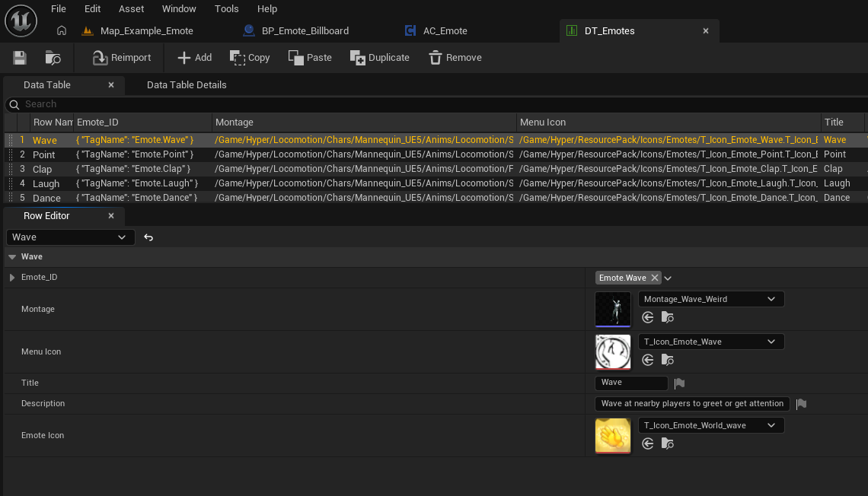The width and height of the screenshot is (868, 496).
Task: Select the Laugh row in the table
Action: 46,183
